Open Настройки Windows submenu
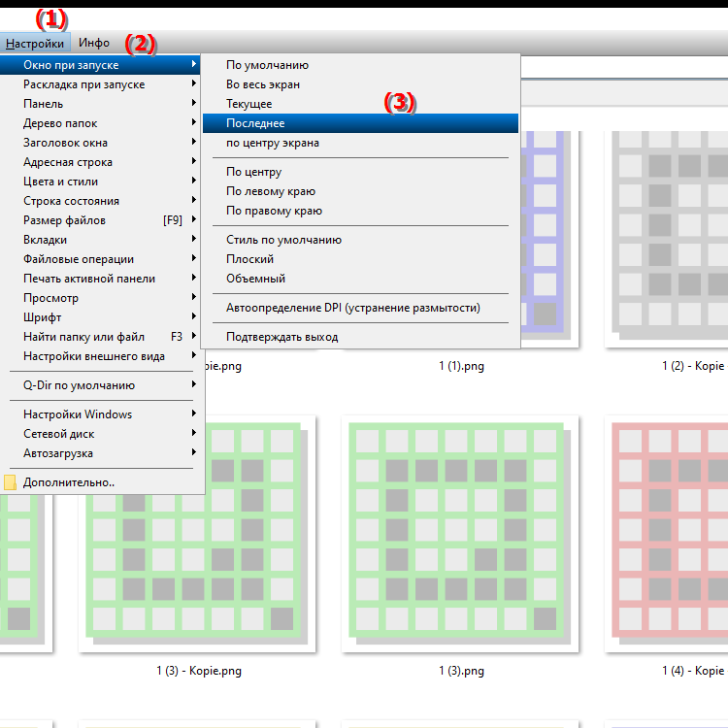Image resolution: width=728 pixels, height=728 pixels. [100, 414]
